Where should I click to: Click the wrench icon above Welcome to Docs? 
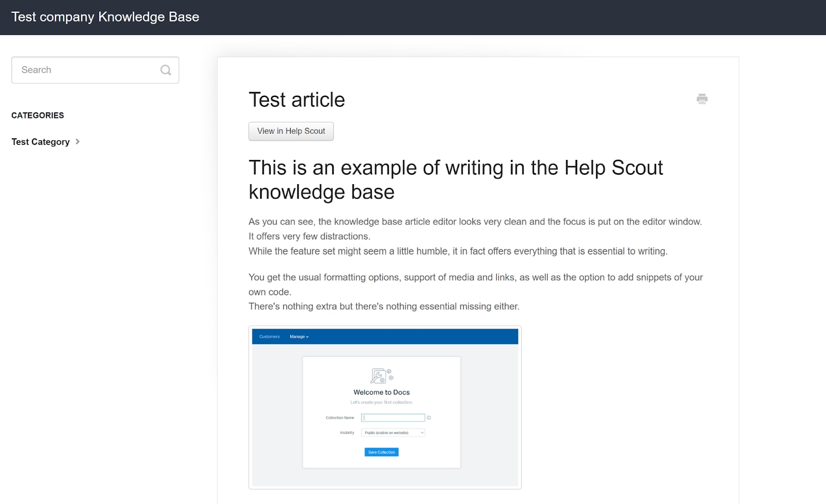pyautogui.click(x=377, y=376)
